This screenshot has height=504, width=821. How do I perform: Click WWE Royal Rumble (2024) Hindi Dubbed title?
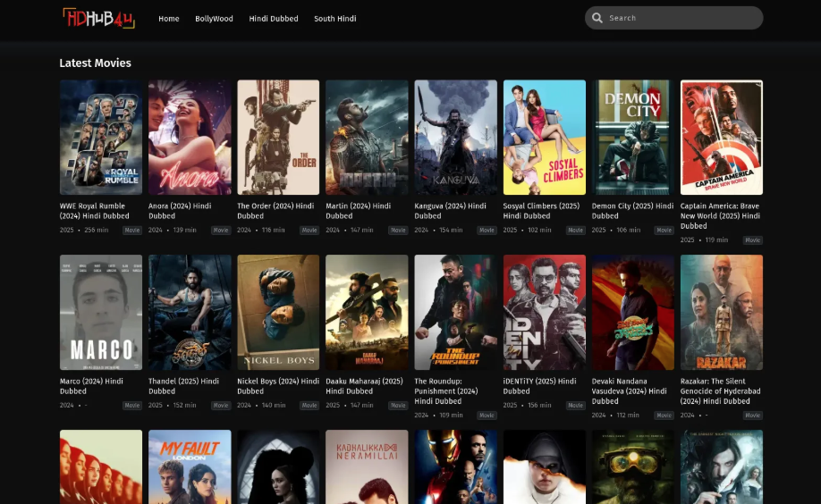(94, 211)
